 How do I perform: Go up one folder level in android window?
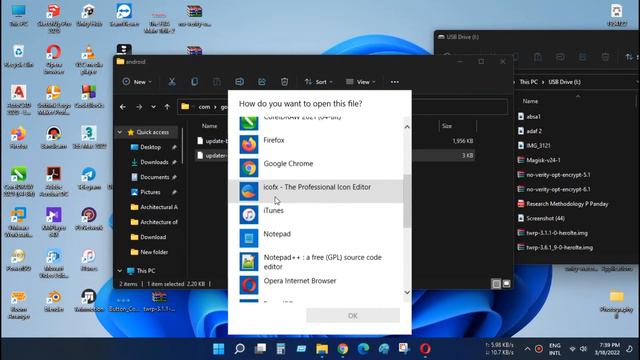[x=167, y=107]
